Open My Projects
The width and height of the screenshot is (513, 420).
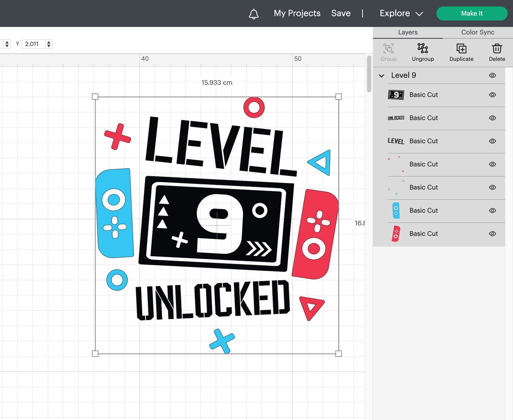pyautogui.click(x=297, y=13)
